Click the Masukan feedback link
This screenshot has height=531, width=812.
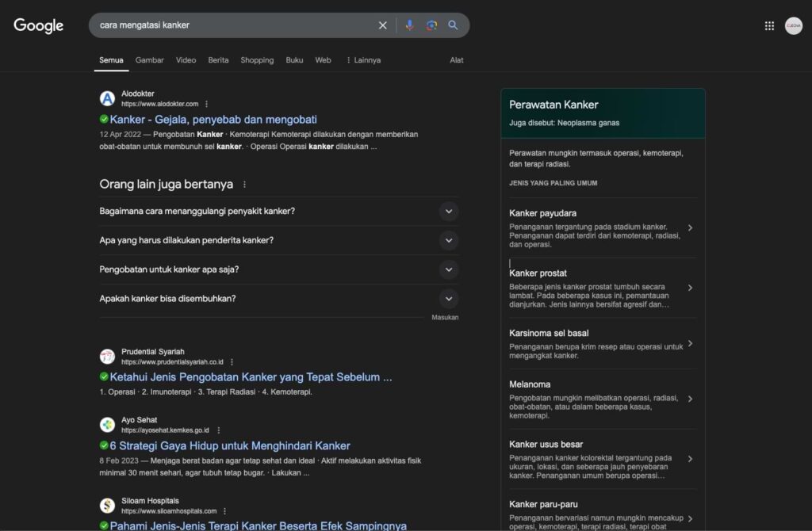(445, 317)
